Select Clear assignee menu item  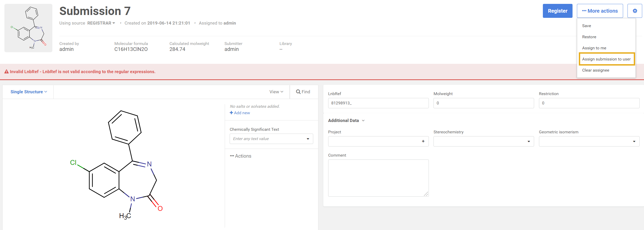[595, 70]
